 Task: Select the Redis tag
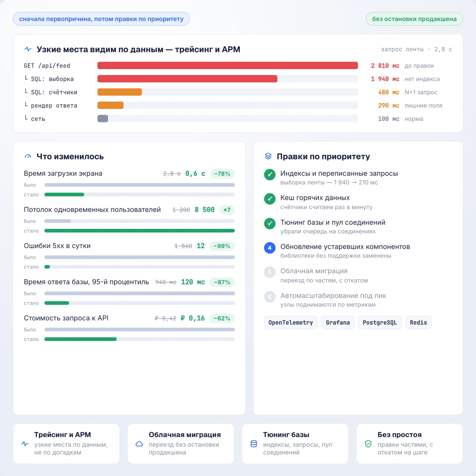(418, 322)
